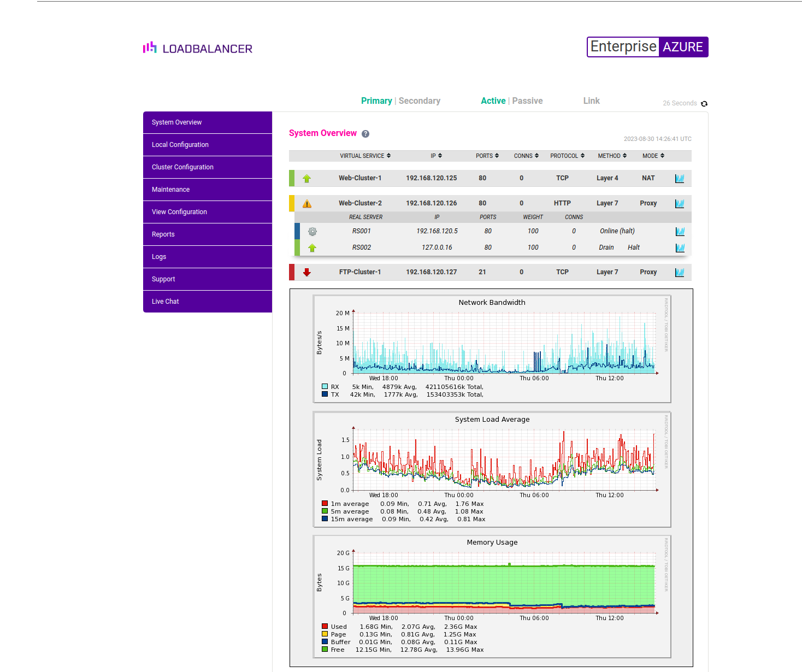This screenshot has height=672, width=802.
Task: Open the Reports menu item
Action: pyautogui.click(x=163, y=234)
